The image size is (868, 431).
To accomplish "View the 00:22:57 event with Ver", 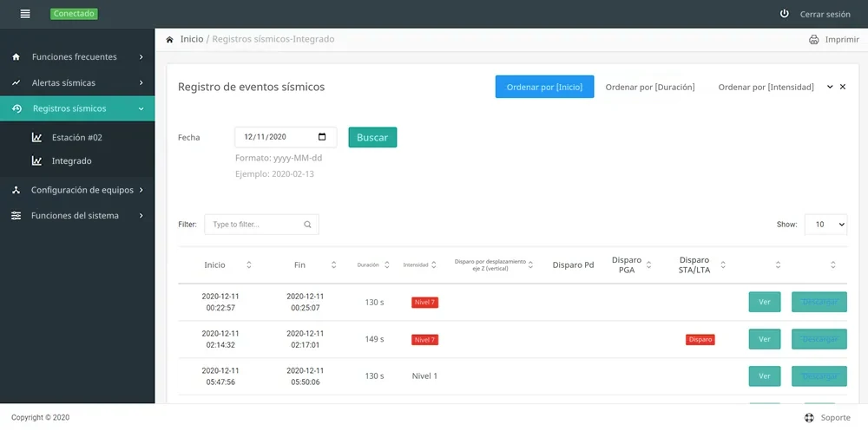I will pyautogui.click(x=765, y=302).
